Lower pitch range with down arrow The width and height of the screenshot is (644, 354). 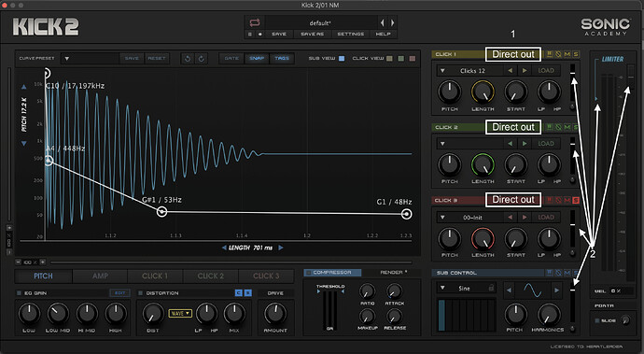[24, 143]
